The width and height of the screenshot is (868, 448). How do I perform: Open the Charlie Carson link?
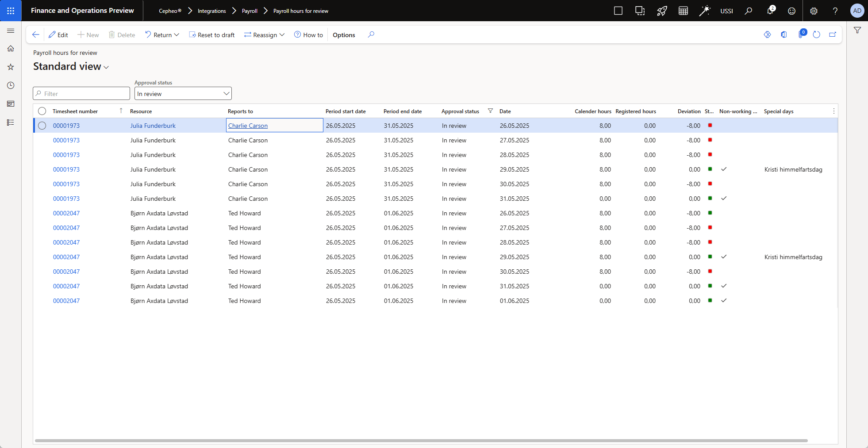pyautogui.click(x=248, y=126)
